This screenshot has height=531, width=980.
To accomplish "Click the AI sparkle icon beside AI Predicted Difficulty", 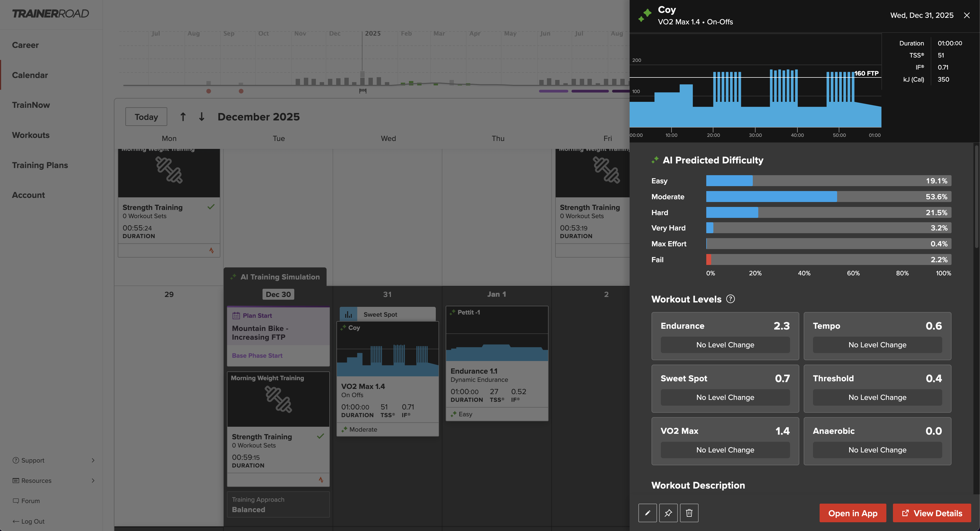I will pos(655,160).
